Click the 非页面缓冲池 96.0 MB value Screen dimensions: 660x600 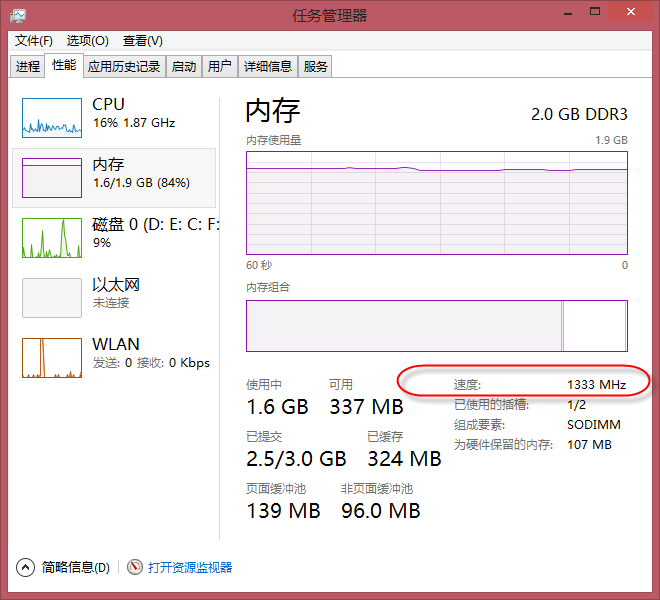tap(381, 511)
